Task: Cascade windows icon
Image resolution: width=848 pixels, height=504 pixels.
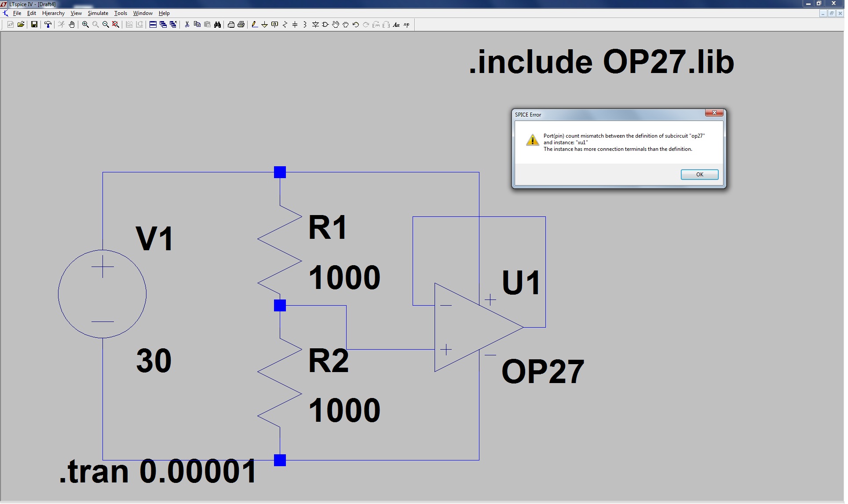Action: point(163,25)
